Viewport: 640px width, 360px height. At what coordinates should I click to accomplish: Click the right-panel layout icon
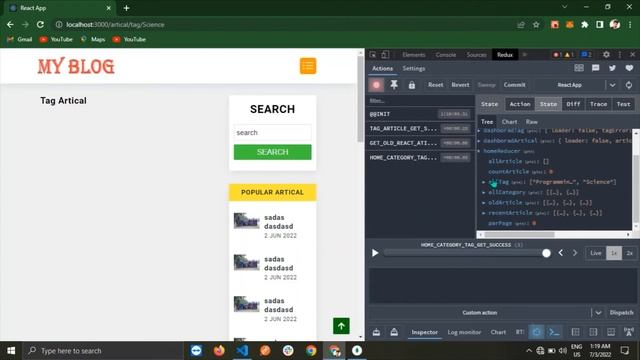(593, 332)
